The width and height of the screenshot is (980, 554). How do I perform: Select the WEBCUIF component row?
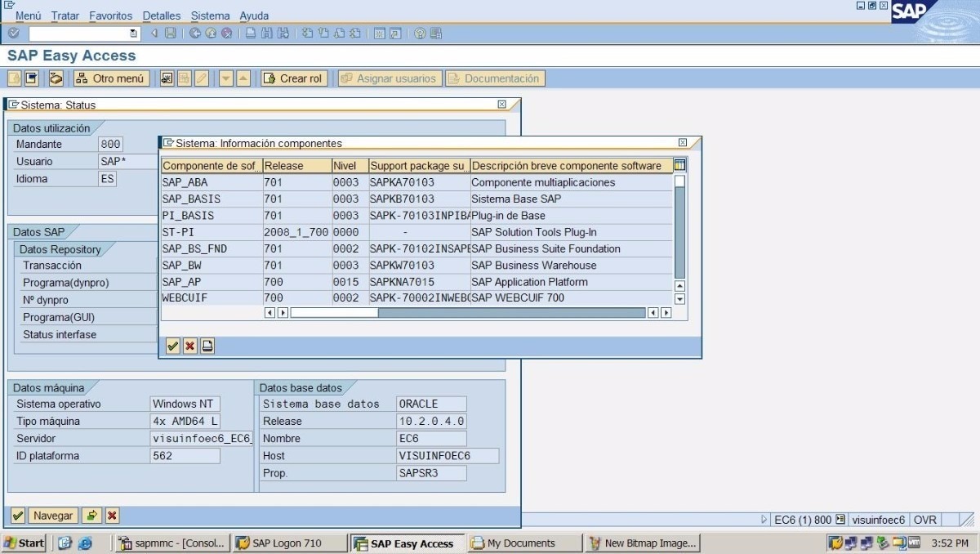click(416, 298)
